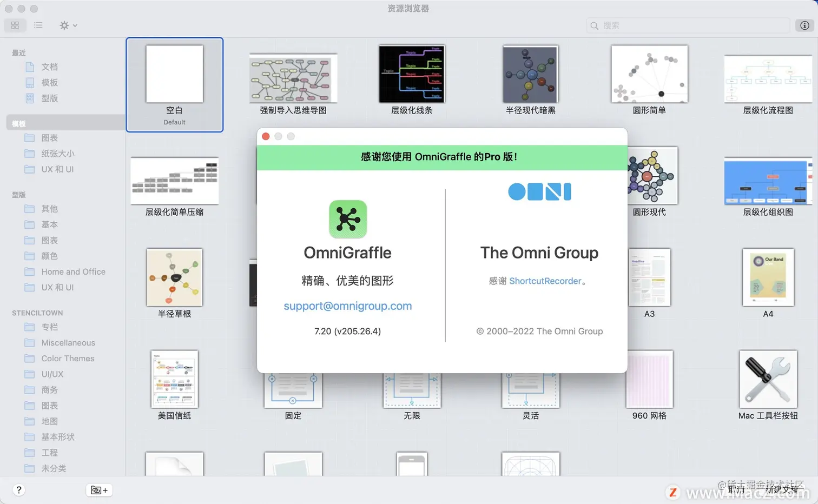Open 基本形状 folder
The height and width of the screenshot is (504, 818).
(x=58, y=437)
